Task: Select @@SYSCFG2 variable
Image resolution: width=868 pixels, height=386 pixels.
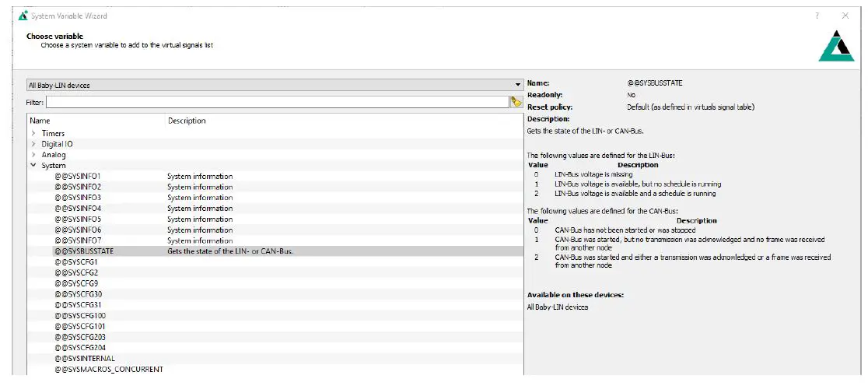Action: (76, 272)
